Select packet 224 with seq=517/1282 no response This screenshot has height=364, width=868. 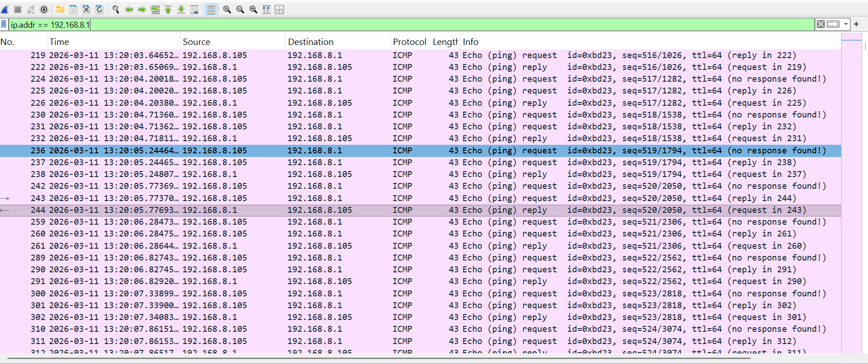421,79
